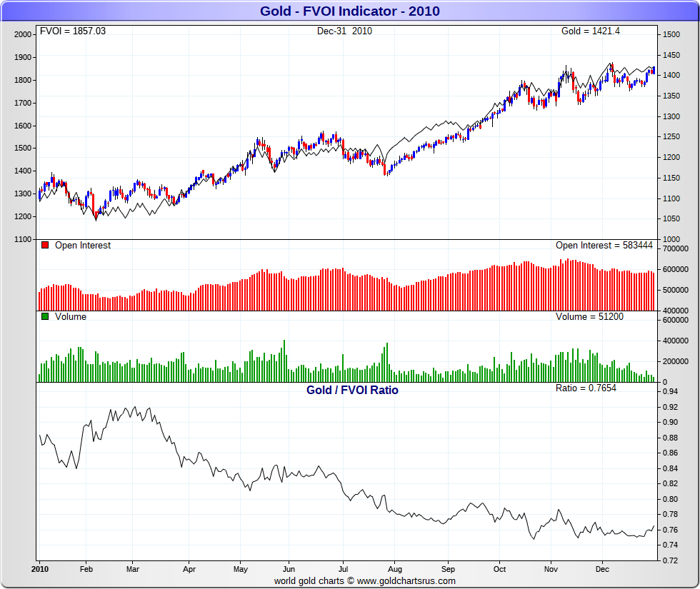Click the 'Open Interest' legend text
700x589 pixels.
click(83, 246)
